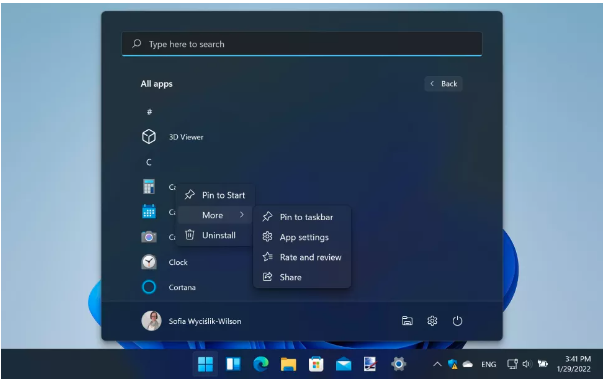Open Settings gear in Start footer

pyautogui.click(x=432, y=321)
